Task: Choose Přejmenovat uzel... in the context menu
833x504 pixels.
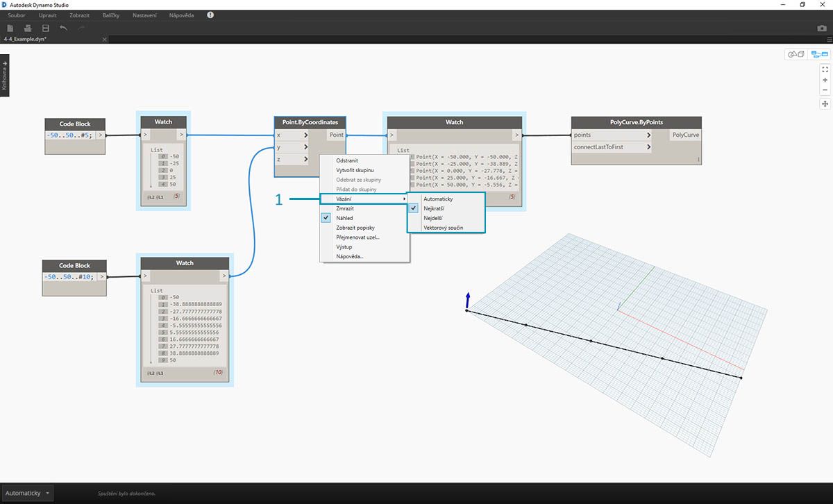Action: (364, 237)
